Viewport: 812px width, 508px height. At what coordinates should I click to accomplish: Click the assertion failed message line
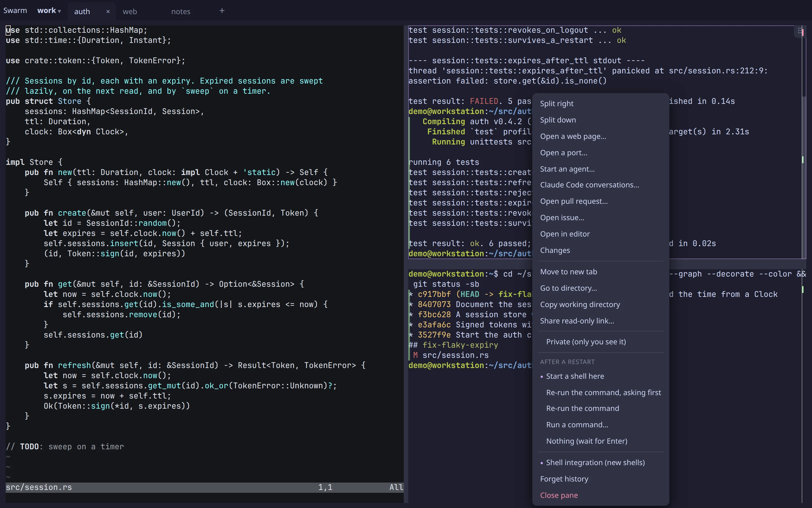[x=507, y=81]
